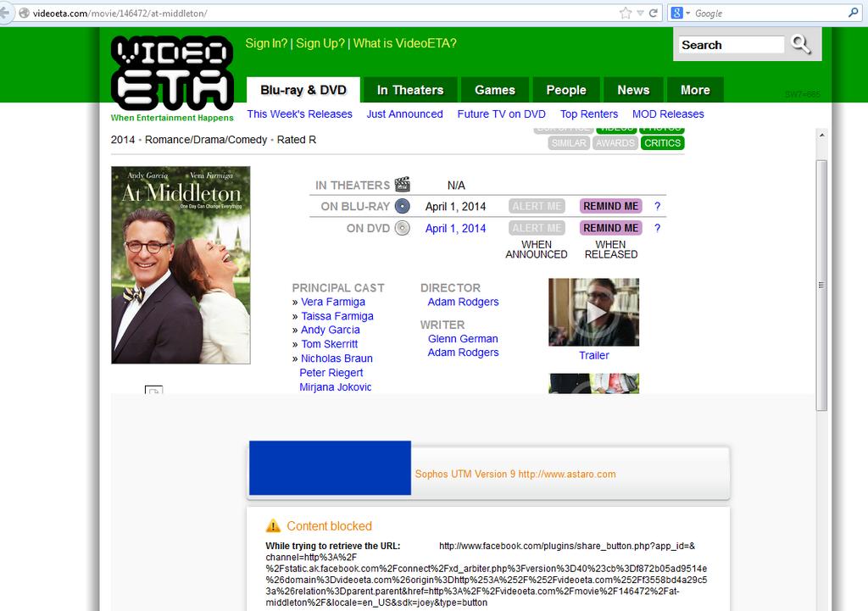The width and height of the screenshot is (868, 611).
Task: Click the browser search magnifier icon
Action: pos(853,13)
